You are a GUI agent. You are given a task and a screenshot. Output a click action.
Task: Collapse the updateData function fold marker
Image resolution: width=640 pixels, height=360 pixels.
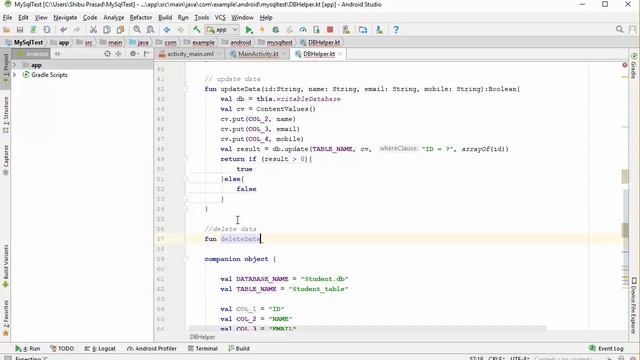click(x=186, y=89)
